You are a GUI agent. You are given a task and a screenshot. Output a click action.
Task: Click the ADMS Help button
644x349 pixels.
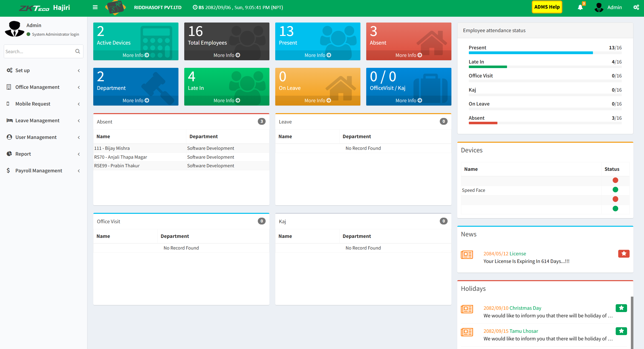click(x=547, y=7)
